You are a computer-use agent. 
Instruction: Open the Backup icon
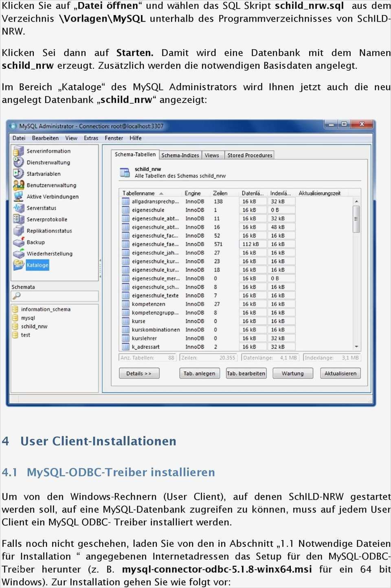(x=19, y=242)
